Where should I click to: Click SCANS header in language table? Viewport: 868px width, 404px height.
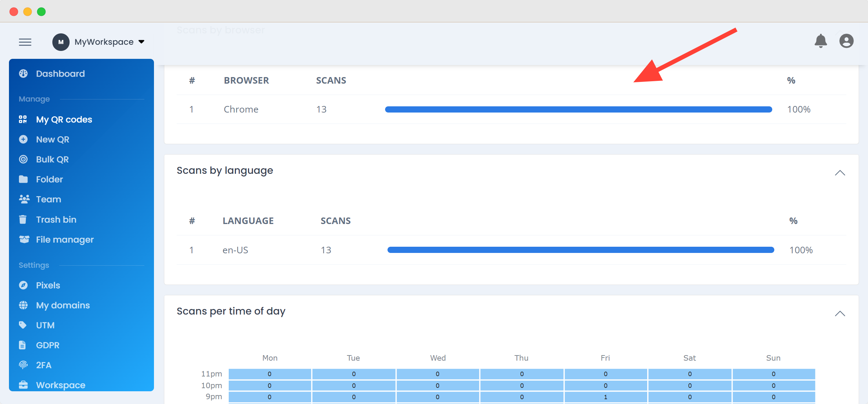335,221
